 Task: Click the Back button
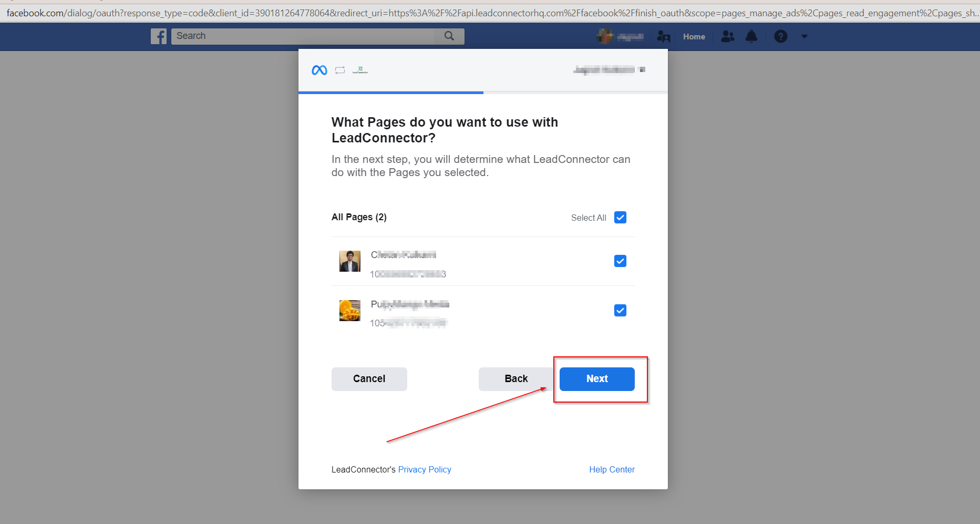pos(515,379)
